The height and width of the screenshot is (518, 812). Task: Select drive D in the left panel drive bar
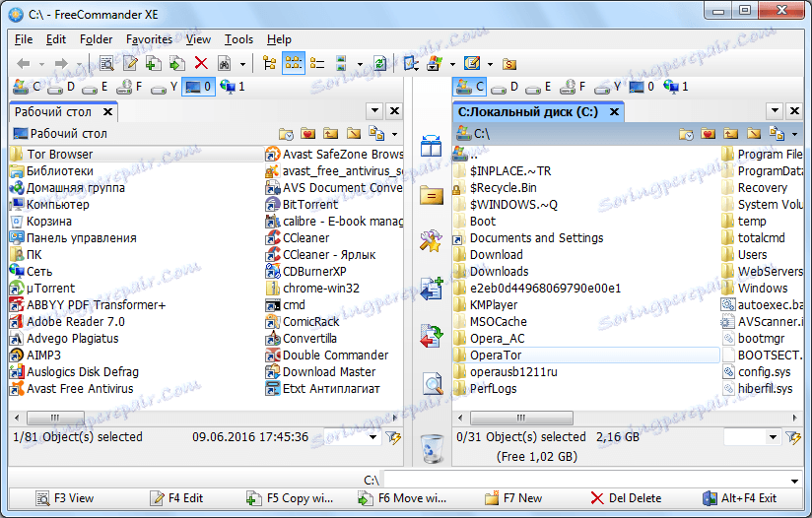coord(62,87)
